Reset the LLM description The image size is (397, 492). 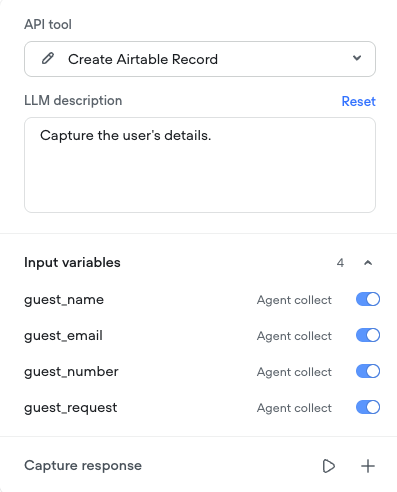pyautogui.click(x=359, y=101)
